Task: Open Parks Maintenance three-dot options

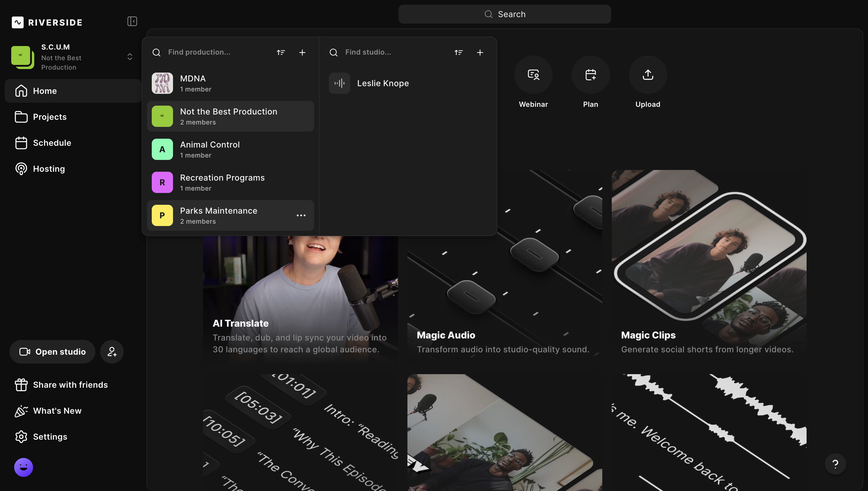Action: tap(301, 215)
